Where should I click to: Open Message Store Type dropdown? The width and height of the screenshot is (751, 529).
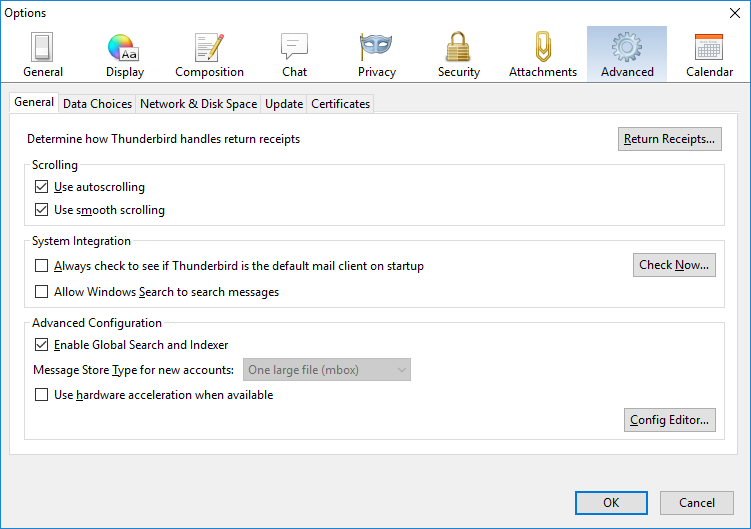pyautogui.click(x=327, y=369)
